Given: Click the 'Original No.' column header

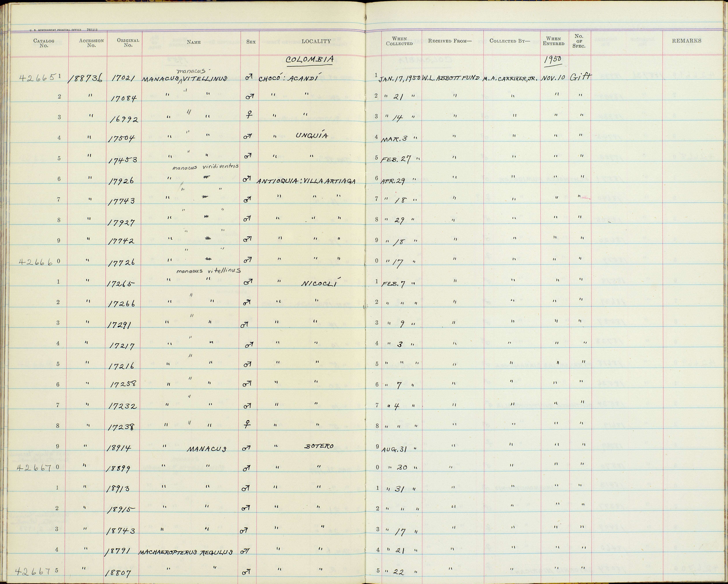Looking at the screenshot, I should point(128,43).
